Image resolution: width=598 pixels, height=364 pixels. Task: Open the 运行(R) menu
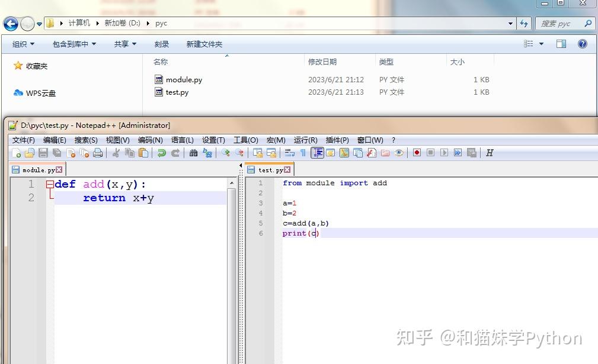305,140
